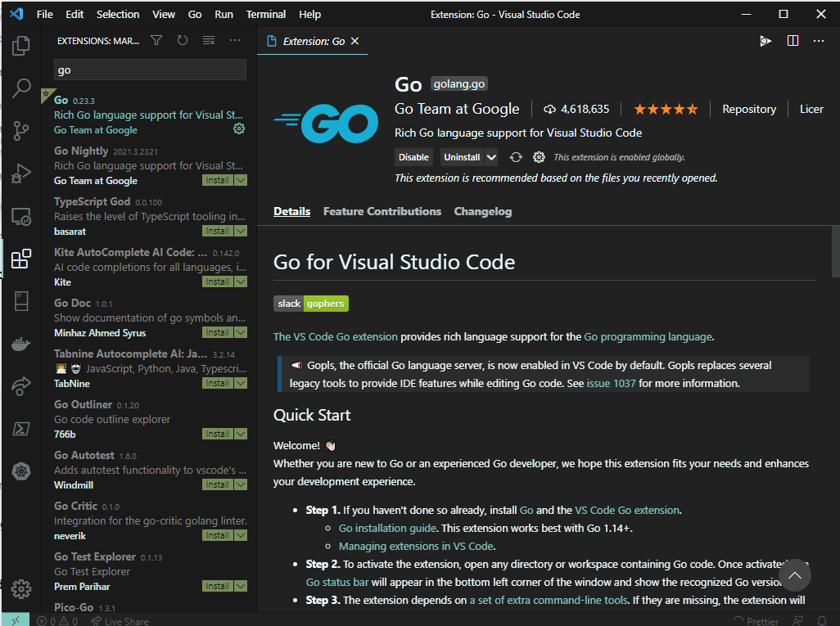The height and width of the screenshot is (626, 840).
Task: Open the Go status bar link
Action: (x=337, y=582)
